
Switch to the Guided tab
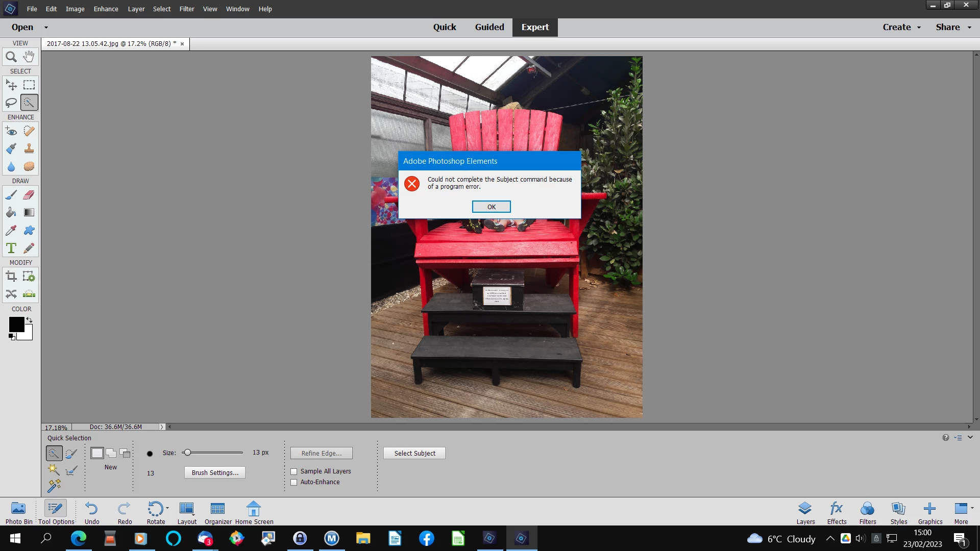(x=489, y=28)
